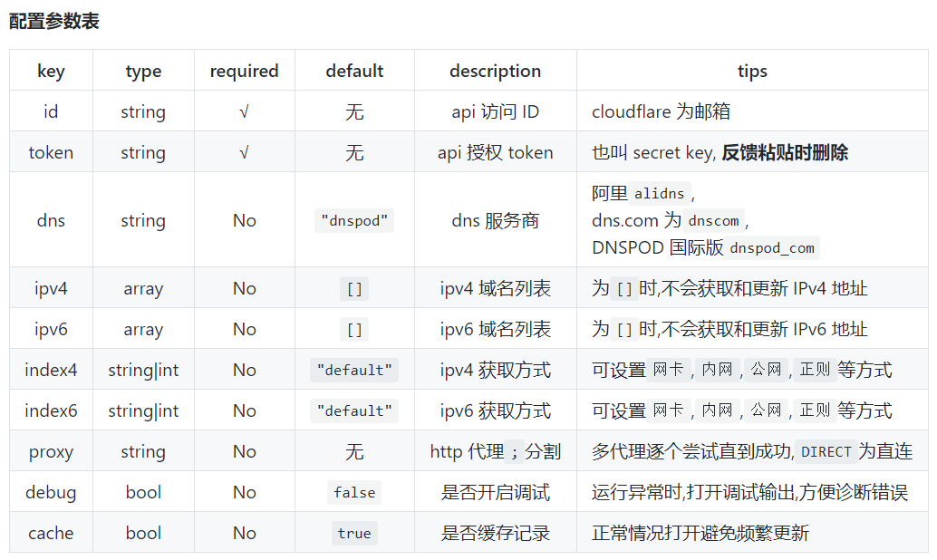Click the [] default in ipv4 row

coord(354,289)
